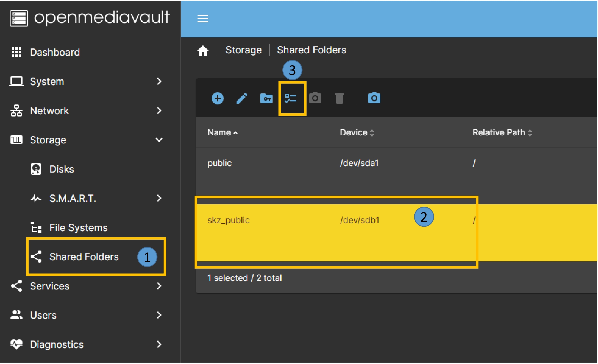The height and width of the screenshot is (364, 598).
Task: Click the S.M.A.R.T. pulse icon
Action: coord(36,198)
